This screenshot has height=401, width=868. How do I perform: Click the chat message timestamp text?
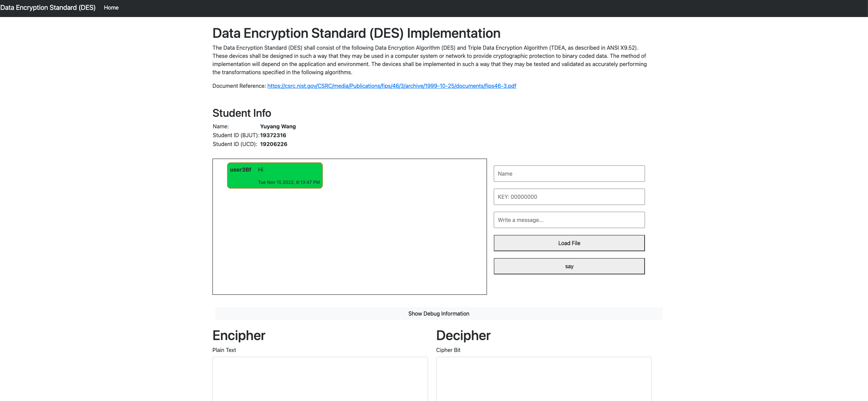[289, 182]
